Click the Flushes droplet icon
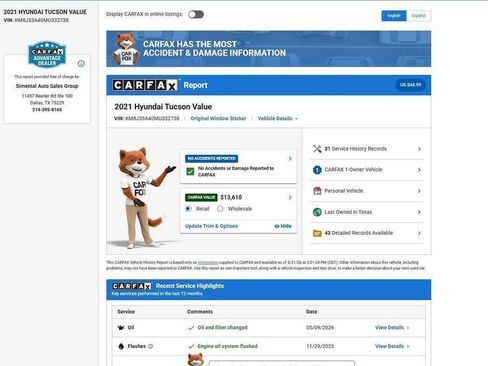This screenshot has height=366, width=488. tap(121, 346)
